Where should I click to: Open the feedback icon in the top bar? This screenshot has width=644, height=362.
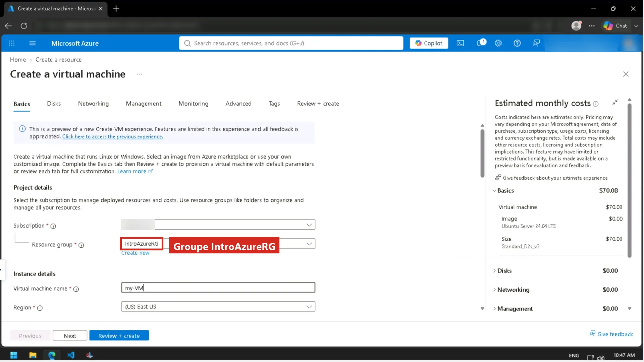click(x=536, y=43)
